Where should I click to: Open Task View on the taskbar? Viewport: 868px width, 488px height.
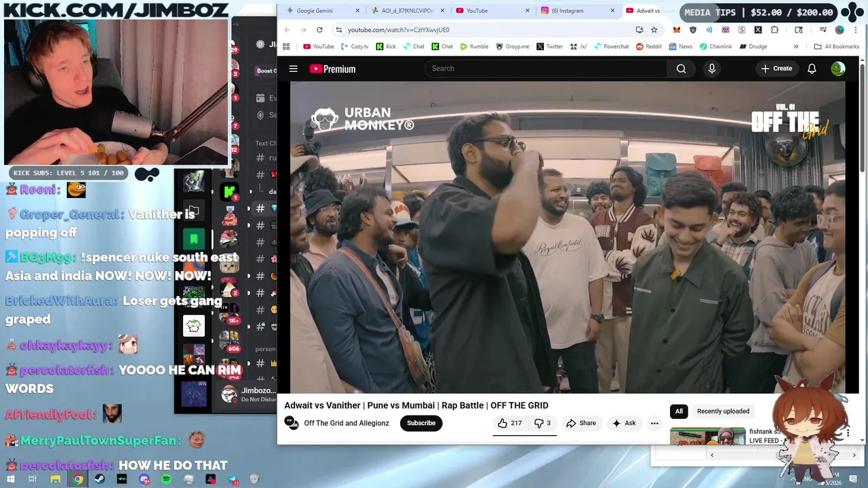pos(33,479)
